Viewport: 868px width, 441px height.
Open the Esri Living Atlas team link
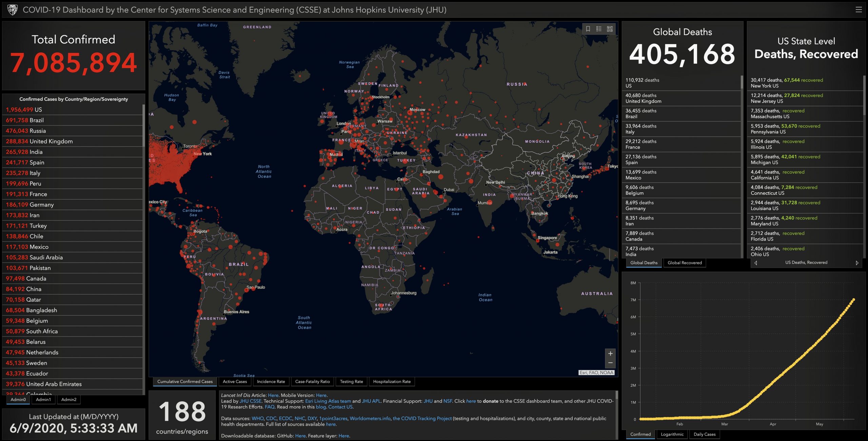click(328, 401)
